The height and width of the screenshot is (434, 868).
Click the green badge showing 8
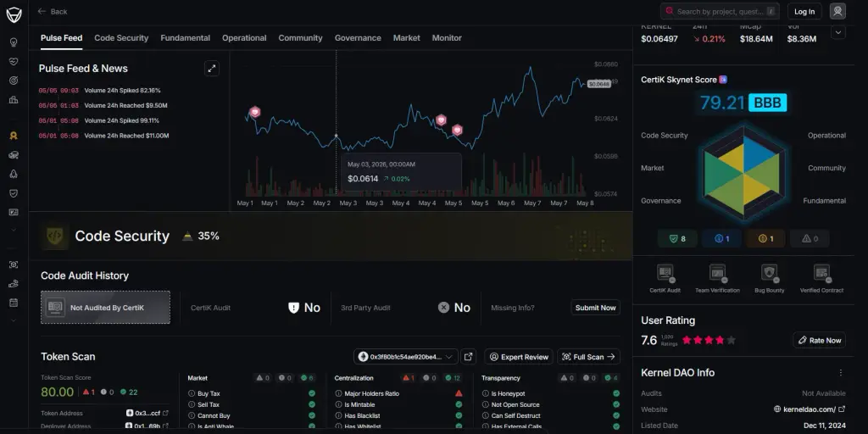tap(677, 238)
